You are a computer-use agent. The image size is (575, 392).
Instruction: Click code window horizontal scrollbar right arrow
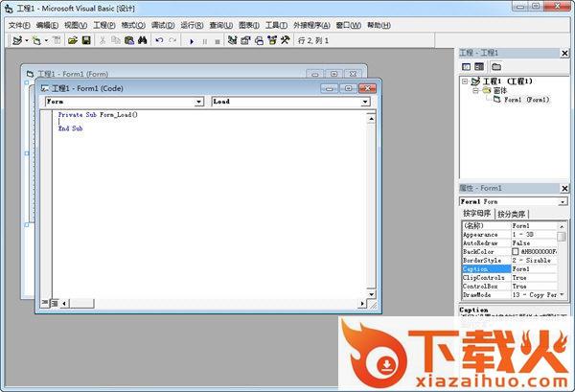(362, 304)
